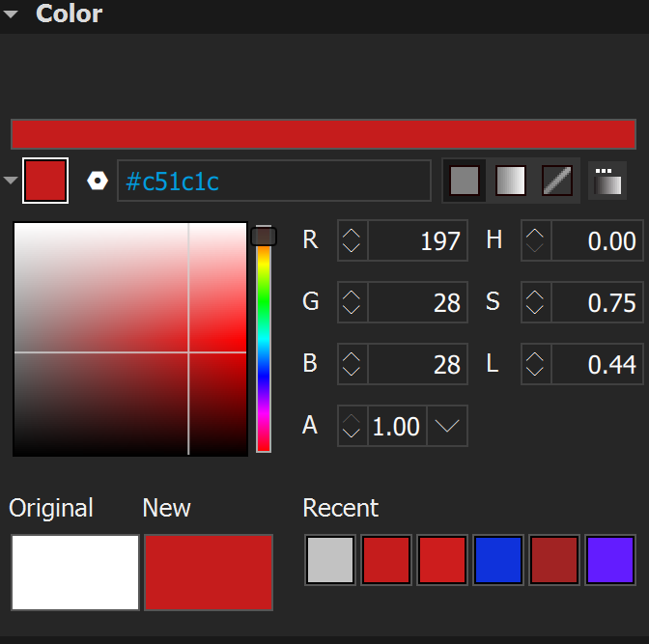This screenshot has height=644, width=649.
Task: Pick the purple recent color swatch
Action: tap(610, 560)
